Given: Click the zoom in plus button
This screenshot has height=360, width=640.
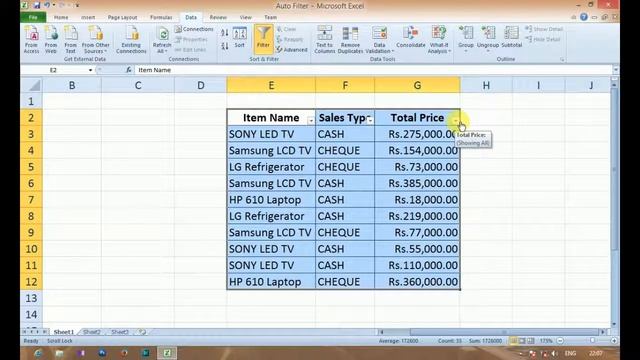Looking at the screenshot, I should click(x=614, y=340).
